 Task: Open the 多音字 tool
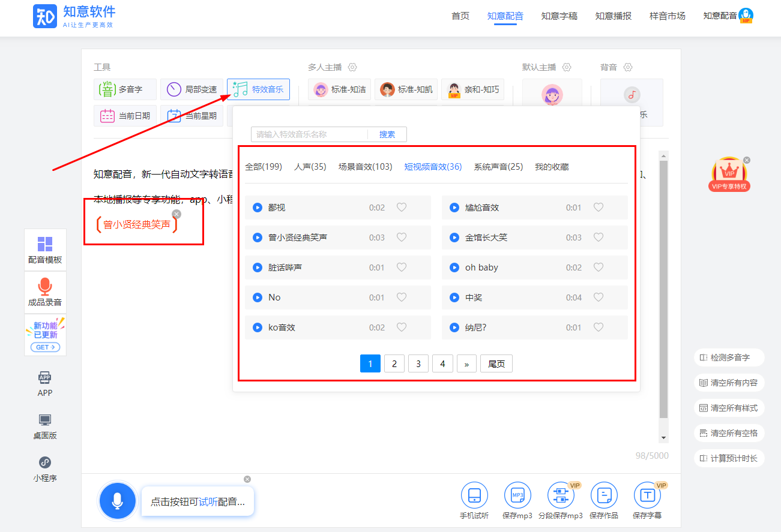[125, 89]
